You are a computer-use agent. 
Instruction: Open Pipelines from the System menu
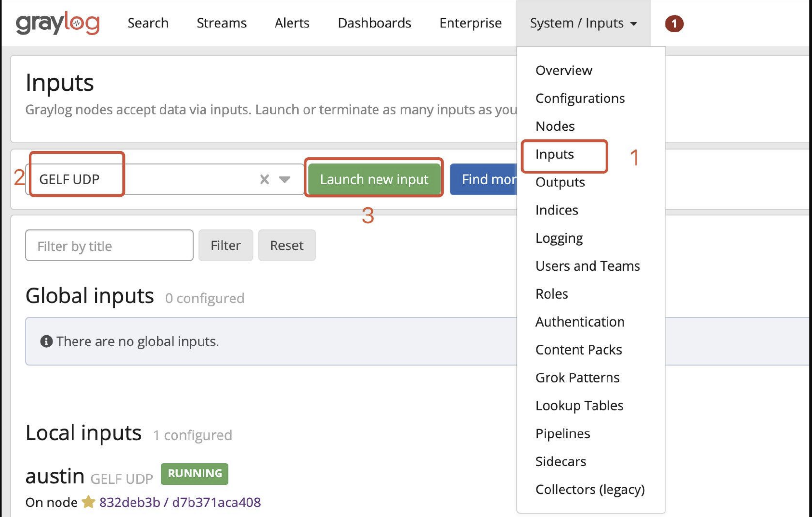[x=563, y=434]
